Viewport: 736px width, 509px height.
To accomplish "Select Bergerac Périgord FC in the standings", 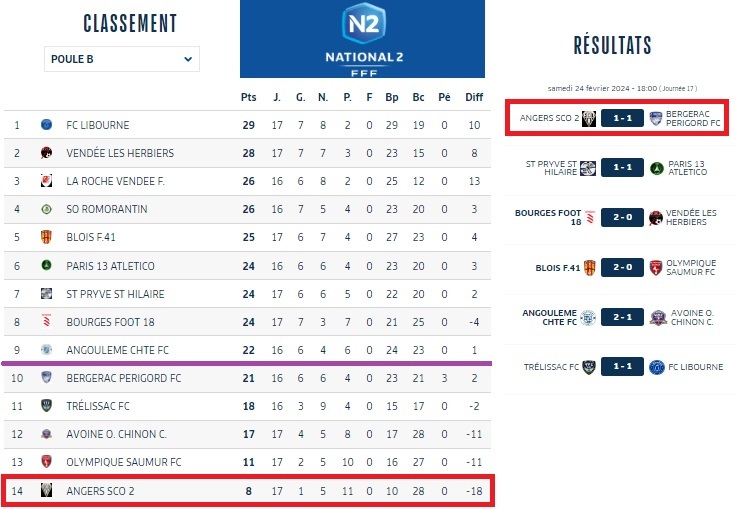I will point(124,378).
